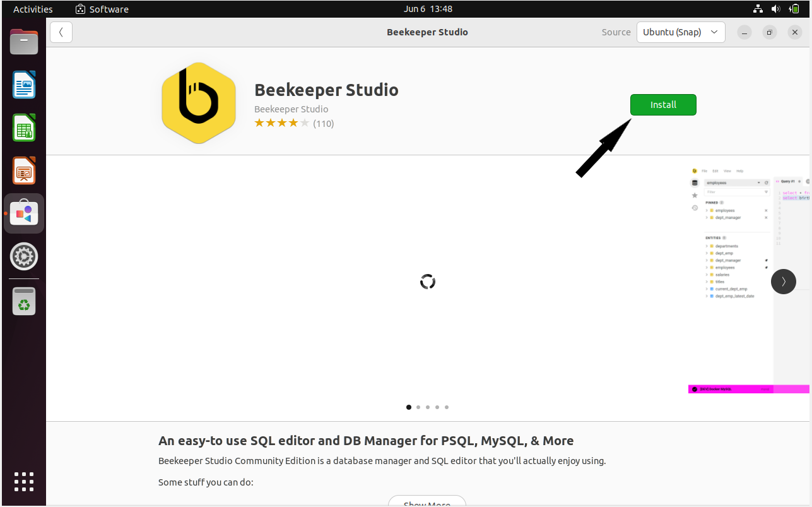The width and height of the screenshot is (812, 507).
Task: Open Trash from the dock
Action: pos(24,301)
